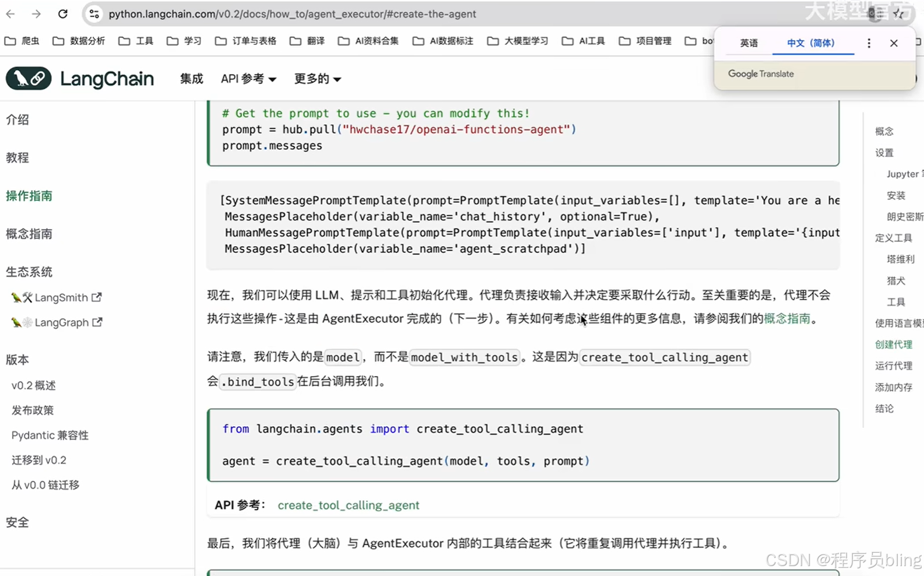Jump to 定义工具 in table of contents

(x=894, y=238)
